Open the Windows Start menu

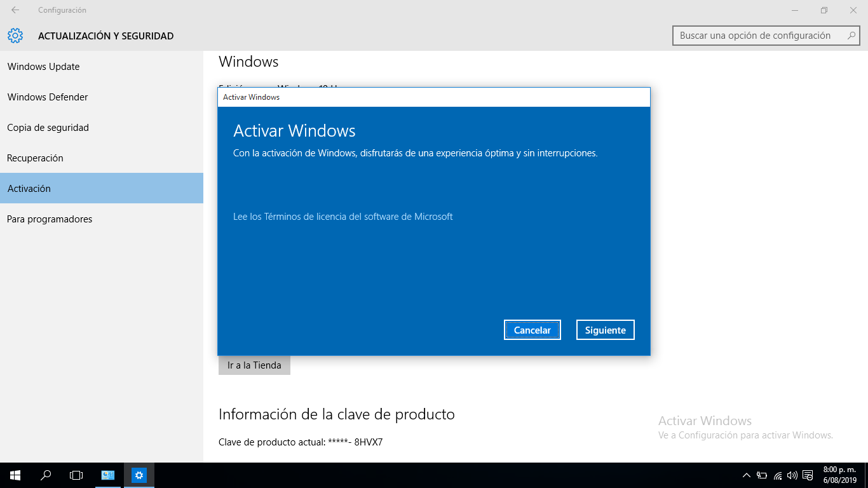[15, 475]
